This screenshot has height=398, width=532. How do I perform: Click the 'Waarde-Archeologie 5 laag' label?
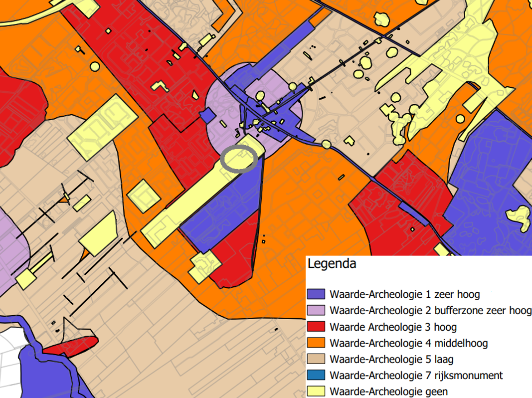point(391,359)
